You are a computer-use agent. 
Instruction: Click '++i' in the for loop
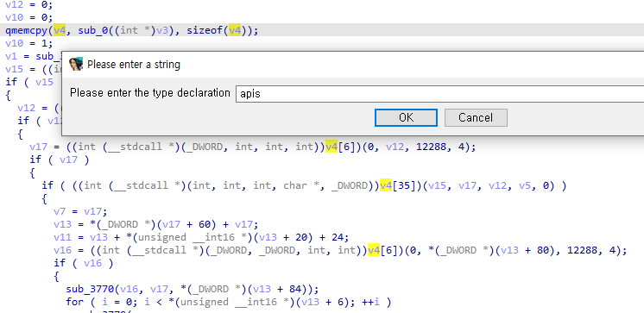pos(371,302)
